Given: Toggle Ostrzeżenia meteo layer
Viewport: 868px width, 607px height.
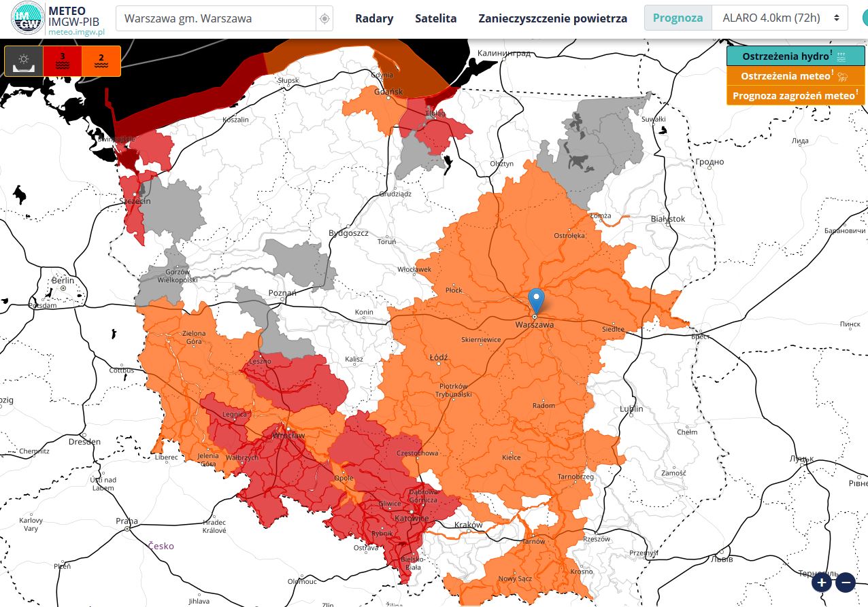Looking at the screenshot, I should click(795, 76).
